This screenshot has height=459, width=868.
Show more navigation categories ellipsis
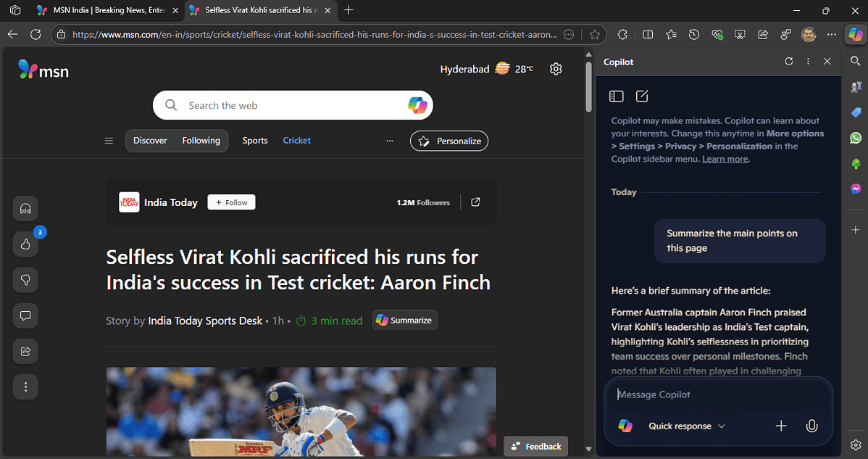(x=390, y=141)
